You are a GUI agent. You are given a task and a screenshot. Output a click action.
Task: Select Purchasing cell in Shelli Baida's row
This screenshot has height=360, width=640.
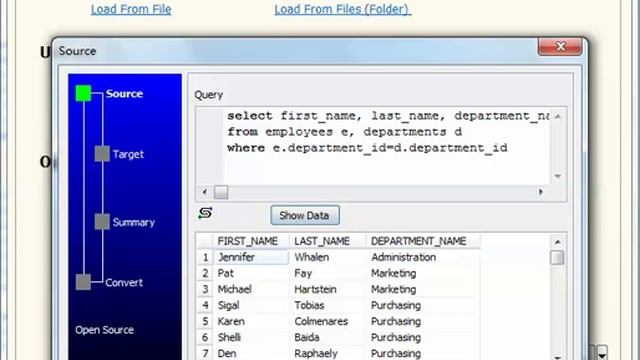[422, 337]
